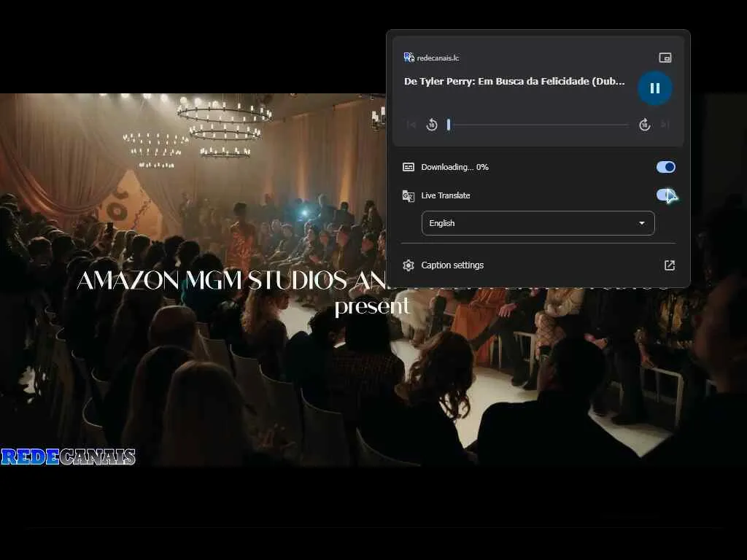The image size is (747, 560).
Task: Skip to next track
Action: point(665,125)
